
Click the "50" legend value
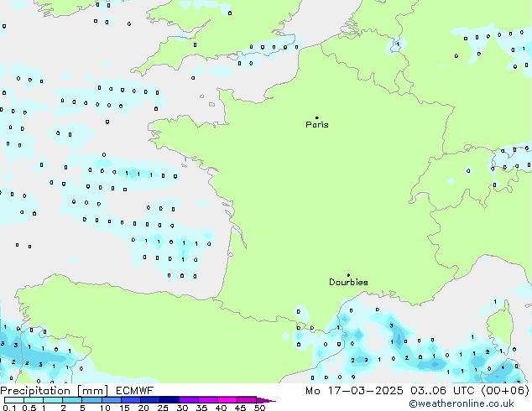[259, 408]
